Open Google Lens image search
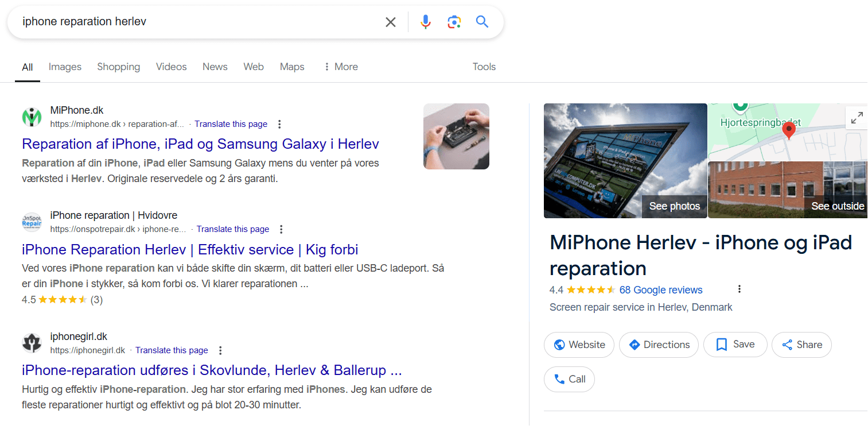The image size is (868, 429). [454, 22]
